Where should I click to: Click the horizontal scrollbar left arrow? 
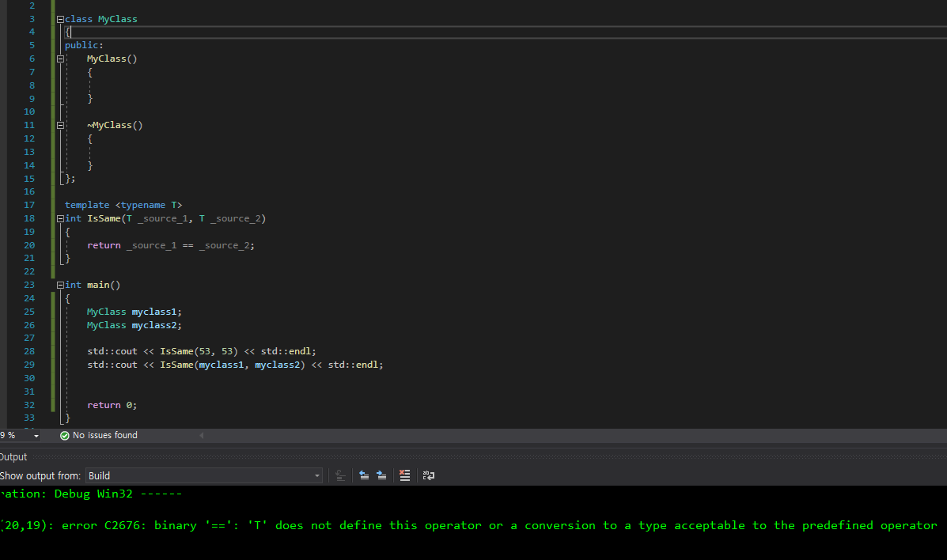point(201,436)
